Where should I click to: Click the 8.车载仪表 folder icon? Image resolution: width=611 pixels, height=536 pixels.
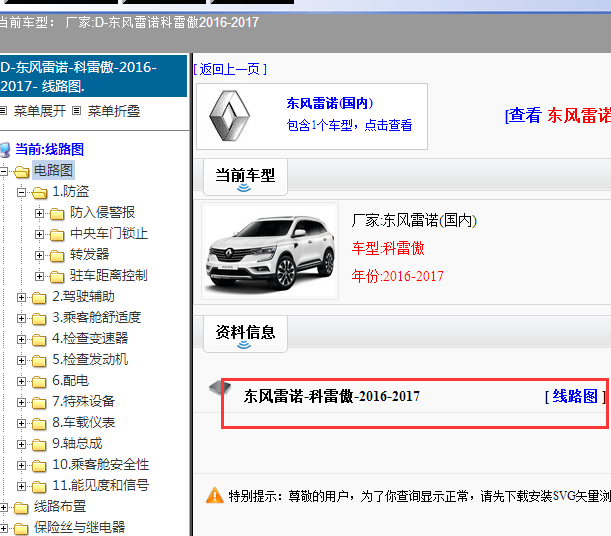(x=39, y=424)
